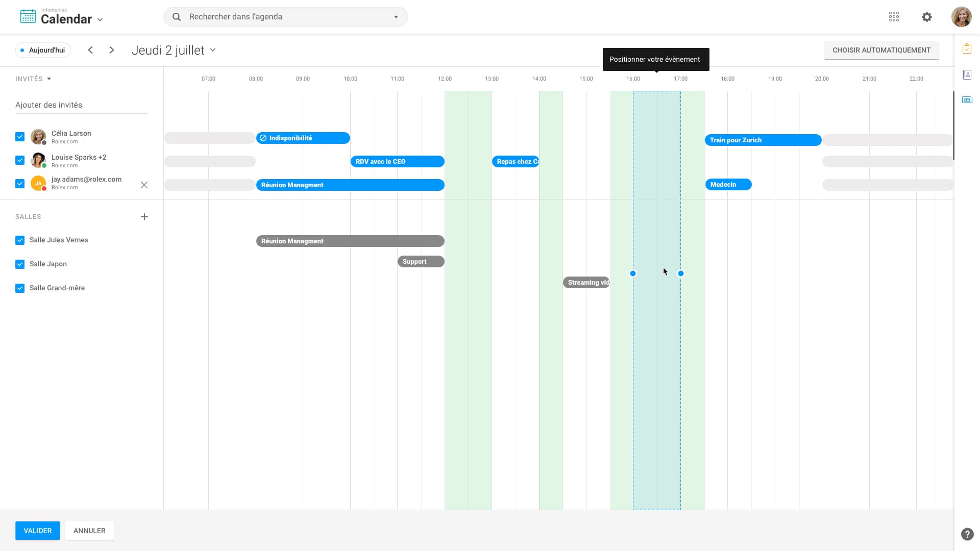Add a room with plus icon

pos(144,217)
